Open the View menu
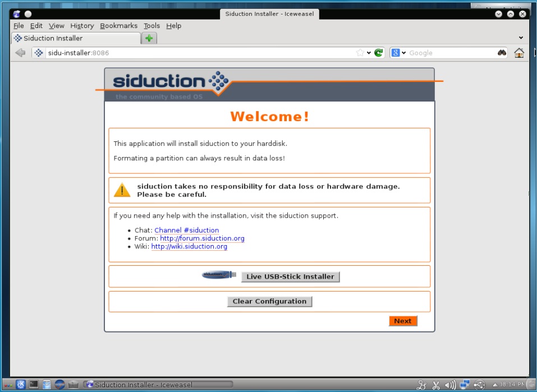The image size is (537, 392). (57, 26)
